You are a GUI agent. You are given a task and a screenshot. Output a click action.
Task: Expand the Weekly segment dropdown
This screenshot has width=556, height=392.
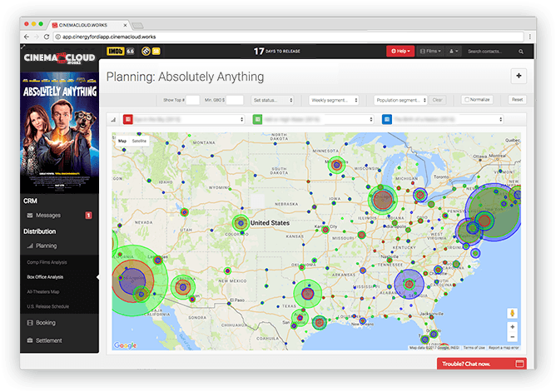coord(334,100)
